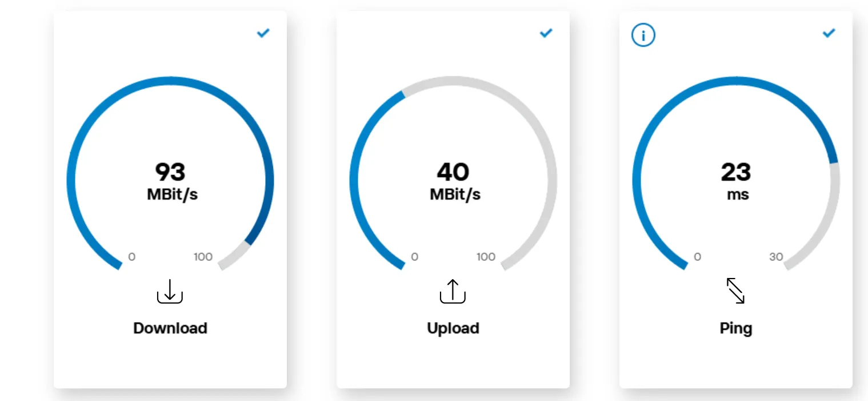Image resolution: width=868 pixels, height=401 pixels.
Task: Click the 100 max label on the Upload gauge
Action: click(486, 257)
